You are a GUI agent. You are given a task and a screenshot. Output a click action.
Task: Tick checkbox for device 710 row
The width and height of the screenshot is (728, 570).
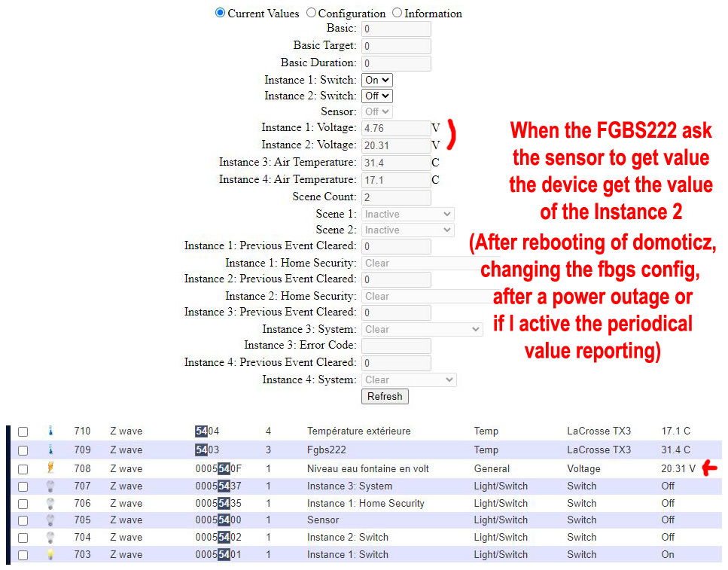click(x=23, y=431)
